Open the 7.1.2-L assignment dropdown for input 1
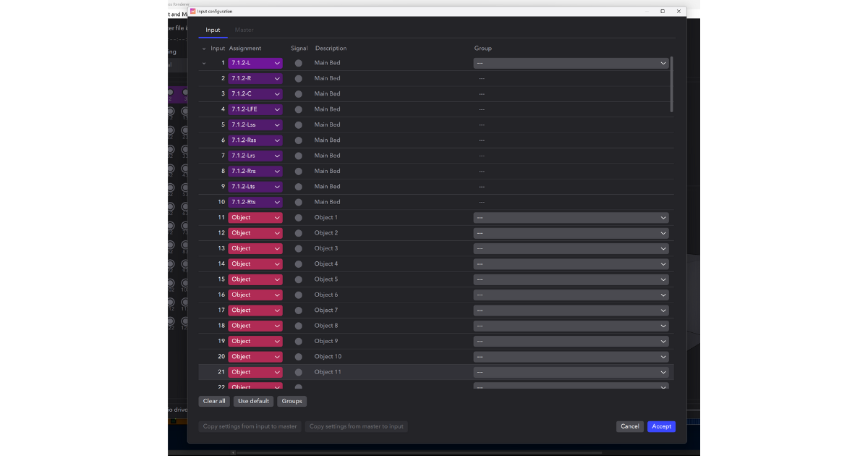868x456 pixels. tap(255, 63)
